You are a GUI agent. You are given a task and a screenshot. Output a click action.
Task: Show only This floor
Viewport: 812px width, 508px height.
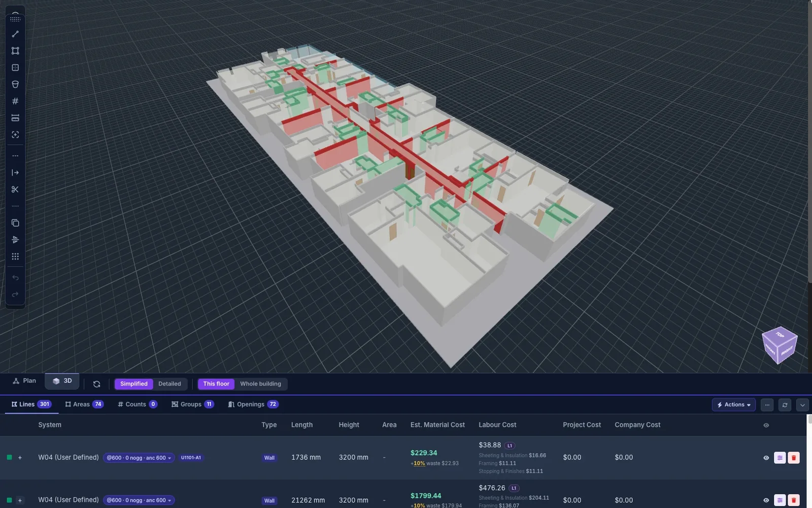tap(216, 384)
